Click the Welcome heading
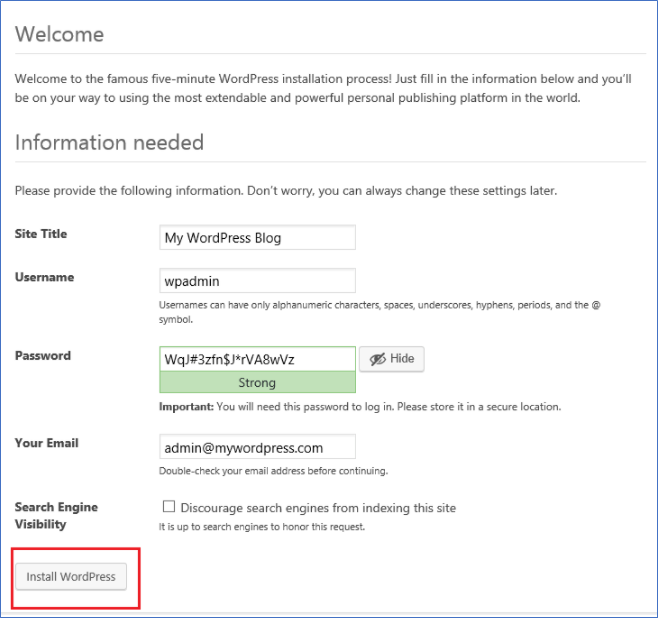The height and width of the screenshot is (618, 658). coord(59,34)
